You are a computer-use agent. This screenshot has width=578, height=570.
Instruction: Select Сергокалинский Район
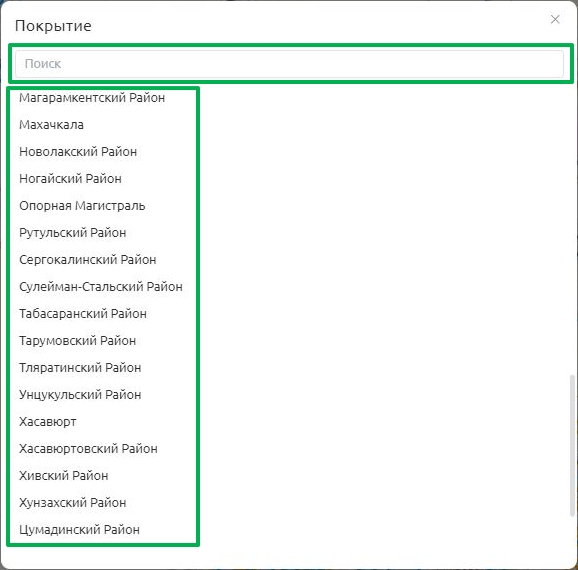coord(88,260)
